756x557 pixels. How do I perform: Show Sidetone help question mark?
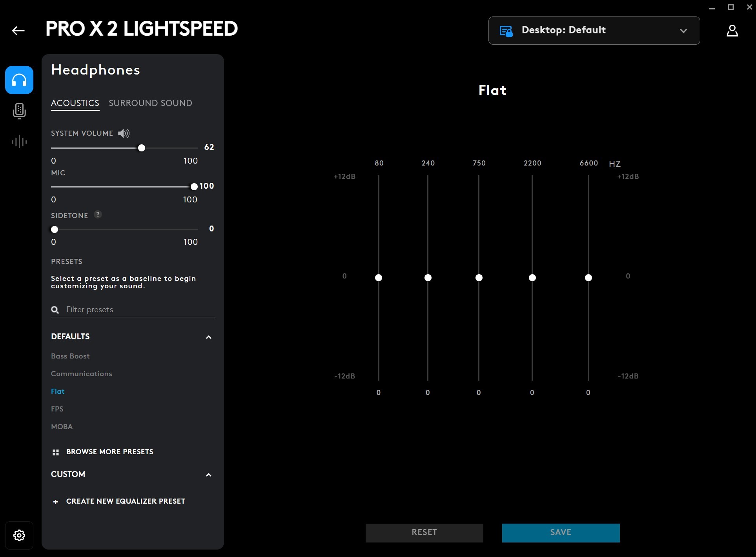click(x=98, y=215)
